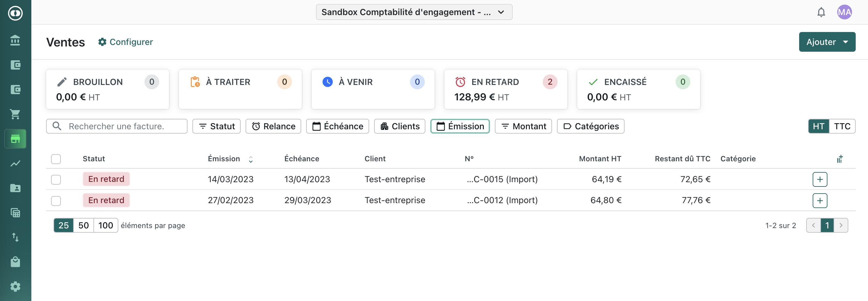Check the invoice C-0012 row checkbox
The width and height of the screenshot is (868, 301).
[x=56, y=201]
